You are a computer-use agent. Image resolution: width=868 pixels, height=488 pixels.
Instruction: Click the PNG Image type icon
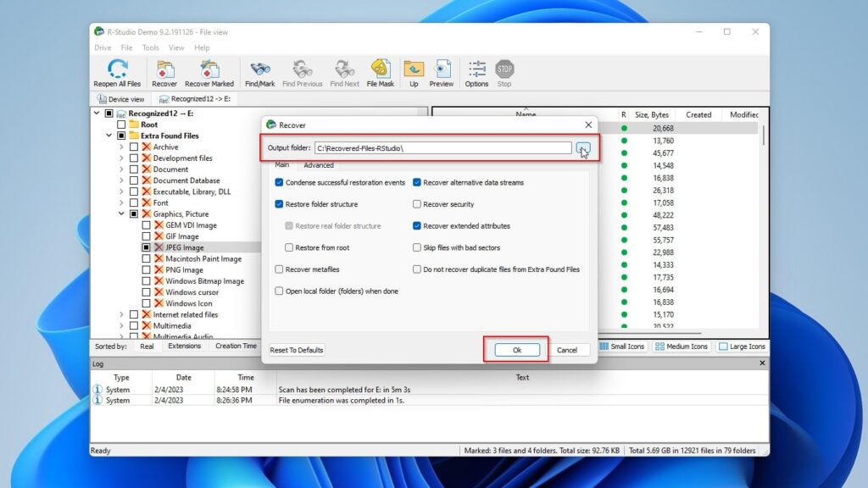[x=159, y=269]
